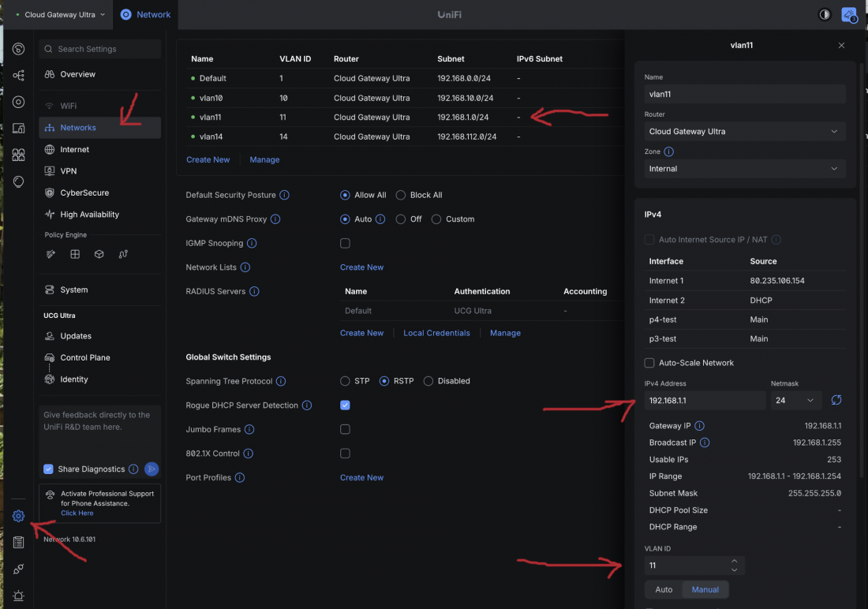This screenshot has width=868, height=609.
Task: Click info icon next to 802.1X Control
Action: pos(249,454)
